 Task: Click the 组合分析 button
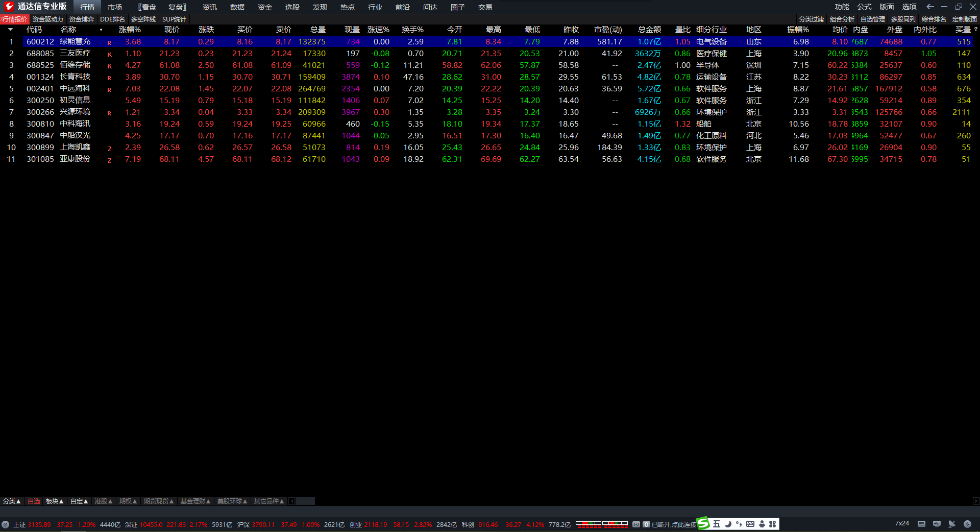coord(842,19)
